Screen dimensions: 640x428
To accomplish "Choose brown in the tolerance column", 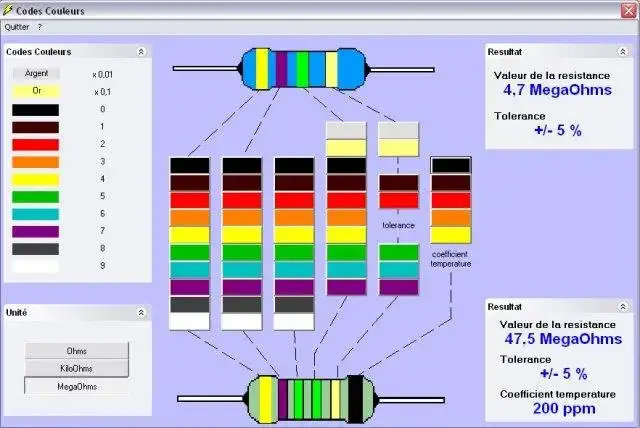I will click(398, 183).
